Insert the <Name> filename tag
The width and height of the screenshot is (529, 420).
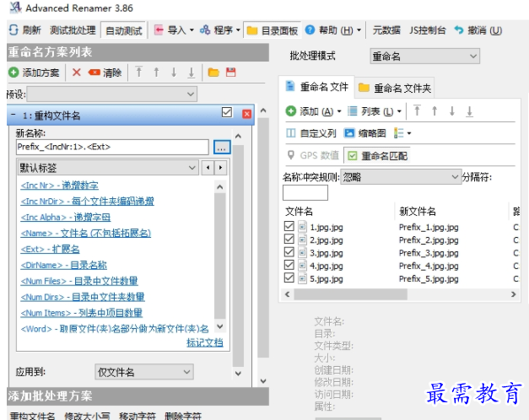click(86, 233)
